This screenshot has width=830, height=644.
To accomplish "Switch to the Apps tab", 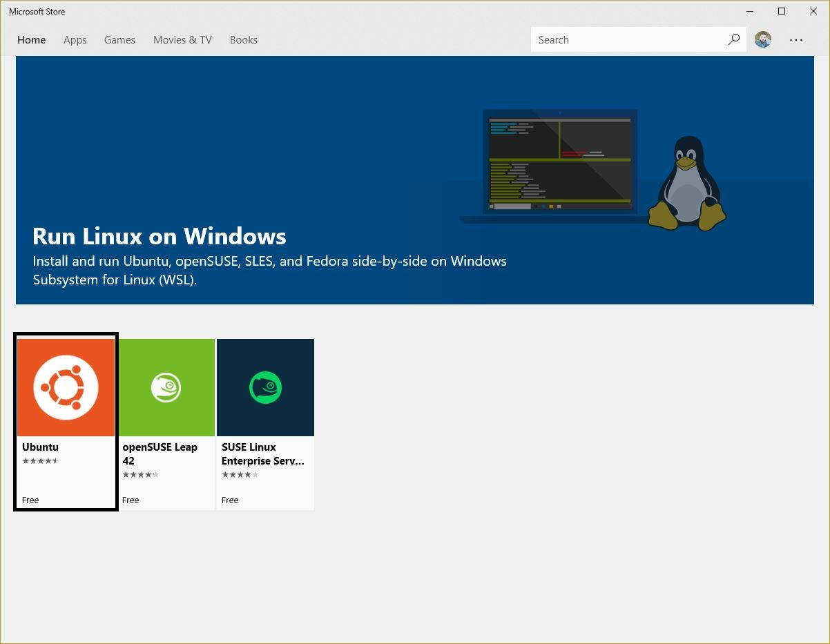I will click(75, 40).
